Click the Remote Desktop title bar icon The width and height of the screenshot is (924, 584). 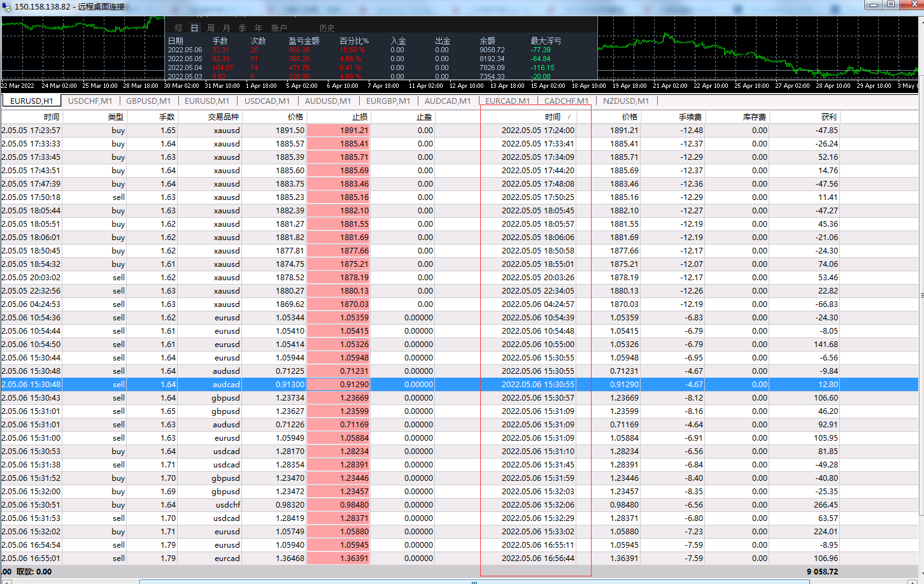click(7, 6)
